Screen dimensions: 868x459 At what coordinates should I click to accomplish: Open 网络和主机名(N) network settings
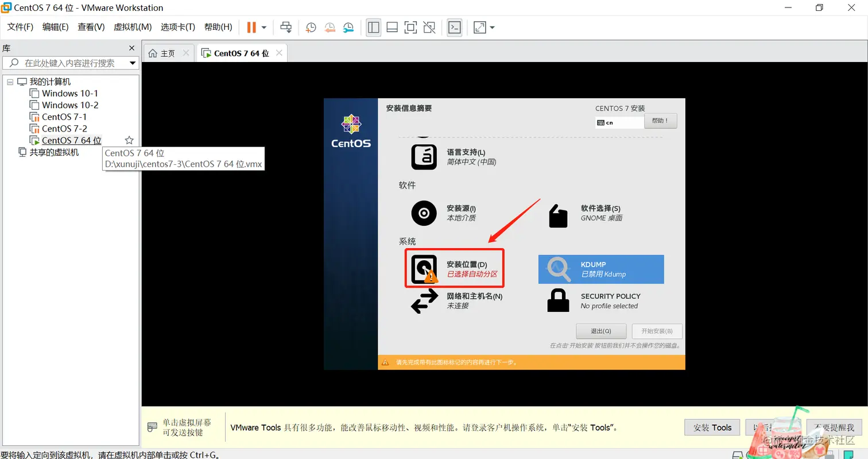pos(457,301)
